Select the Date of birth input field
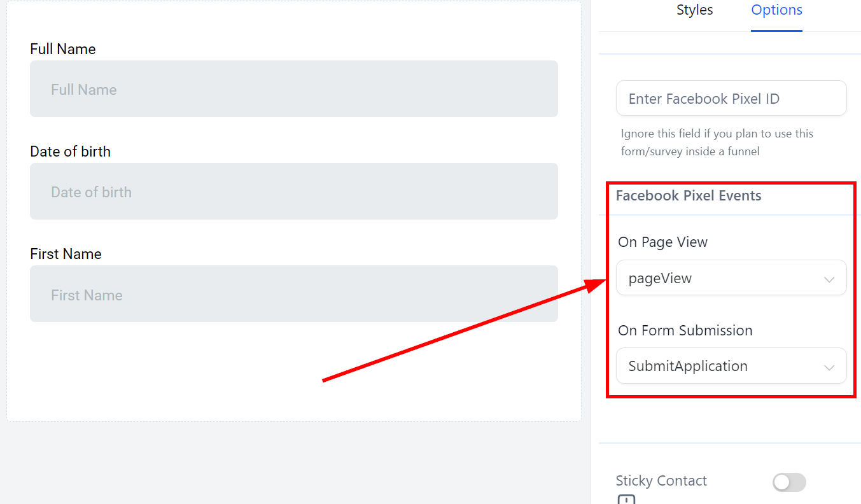This screenshot has height=504, width=861. pyautogui.click(x=293, y=192)
